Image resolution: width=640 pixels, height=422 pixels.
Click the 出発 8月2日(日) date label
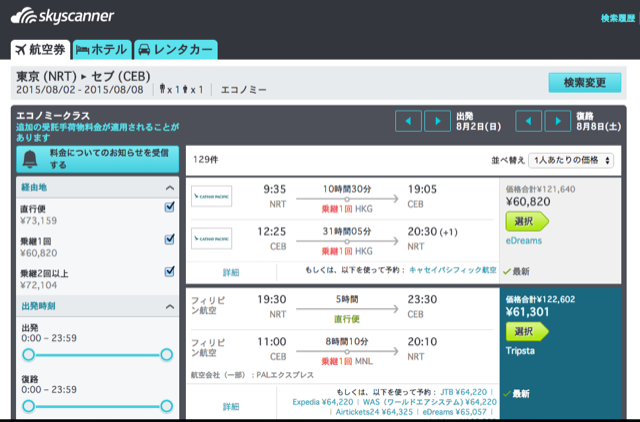[x=478, y=121]
